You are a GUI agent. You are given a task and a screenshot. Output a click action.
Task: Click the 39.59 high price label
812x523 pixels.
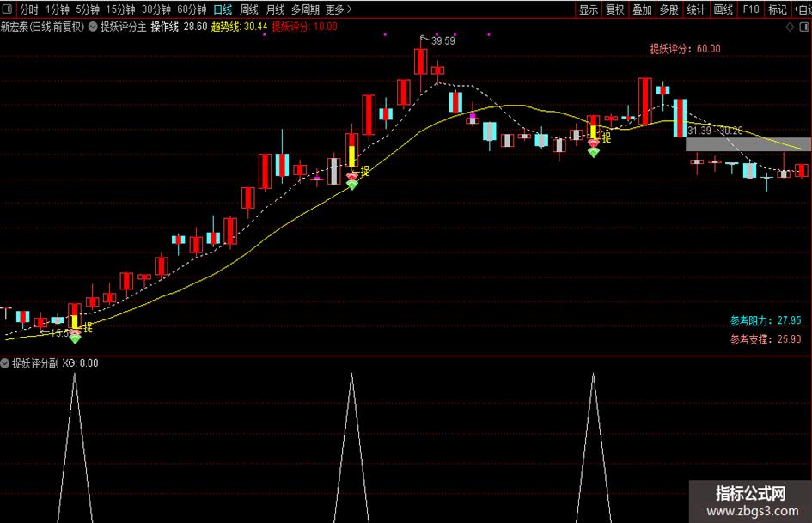tap(443, 41)
